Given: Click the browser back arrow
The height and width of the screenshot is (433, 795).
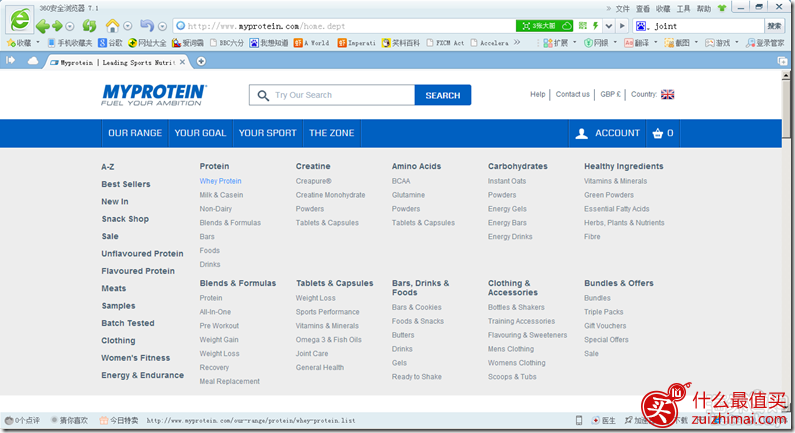Looking at the screenshot, I should 43,26.
